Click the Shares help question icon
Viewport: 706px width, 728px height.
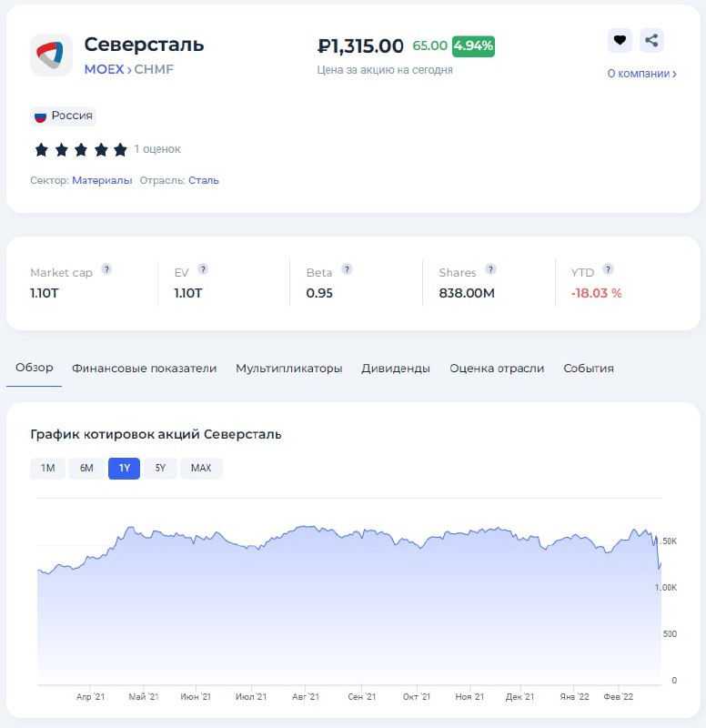point(490,269)
